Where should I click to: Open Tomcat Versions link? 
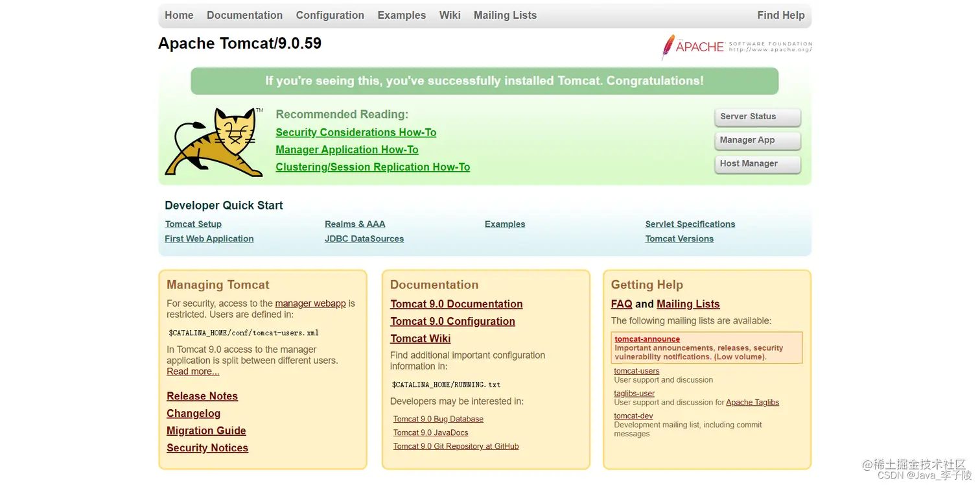pyautogui.click(x=679, y=239)
